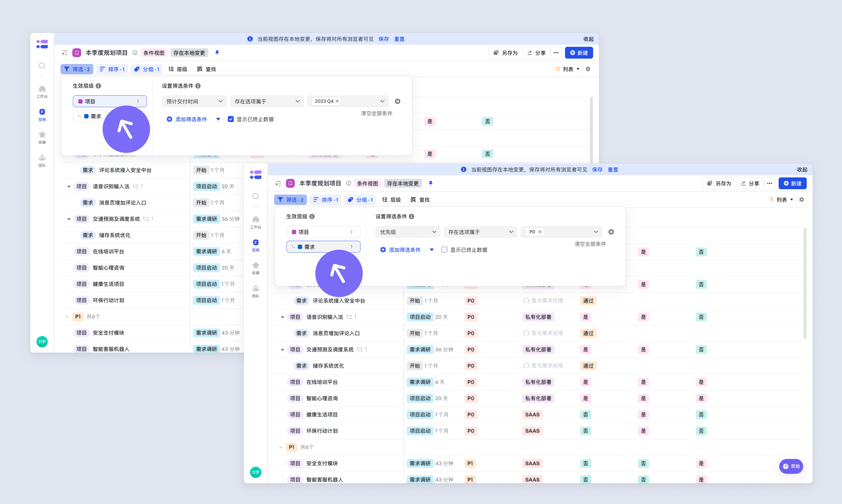Select the 项目 level in the front window filter
This screenshot has width=842, height=504.
324,232
